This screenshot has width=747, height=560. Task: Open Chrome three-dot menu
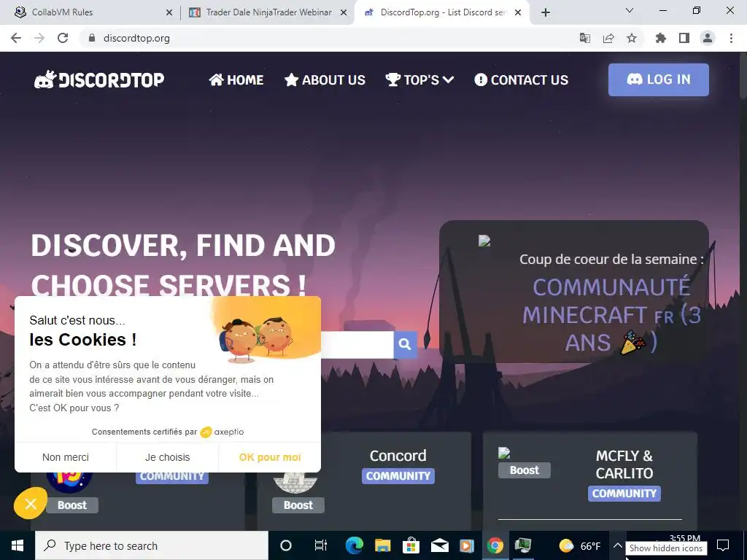click(x=731, y=38)
